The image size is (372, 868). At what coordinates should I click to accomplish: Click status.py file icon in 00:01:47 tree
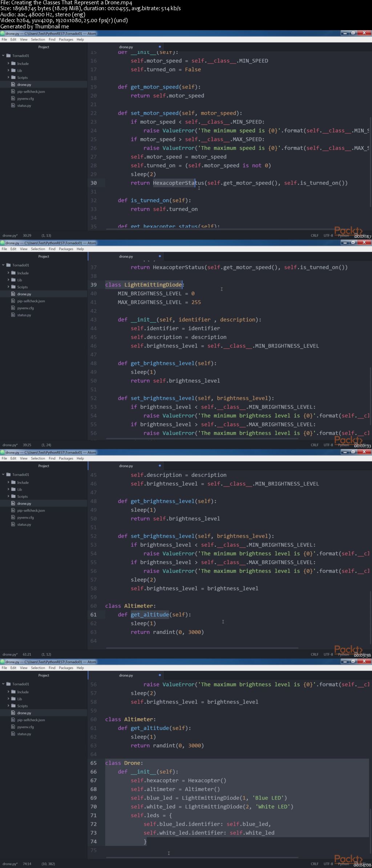pos(13,105)
